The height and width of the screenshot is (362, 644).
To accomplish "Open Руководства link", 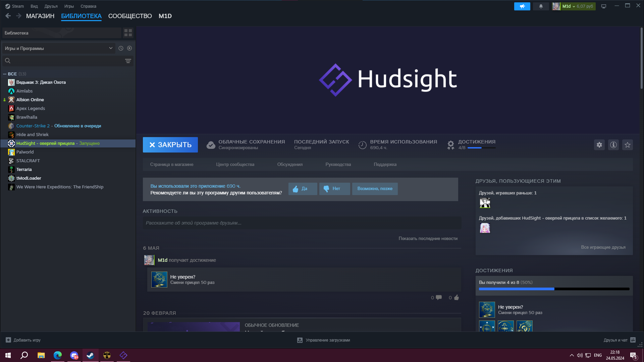I will pyautogui.click(x=338, y=164).
